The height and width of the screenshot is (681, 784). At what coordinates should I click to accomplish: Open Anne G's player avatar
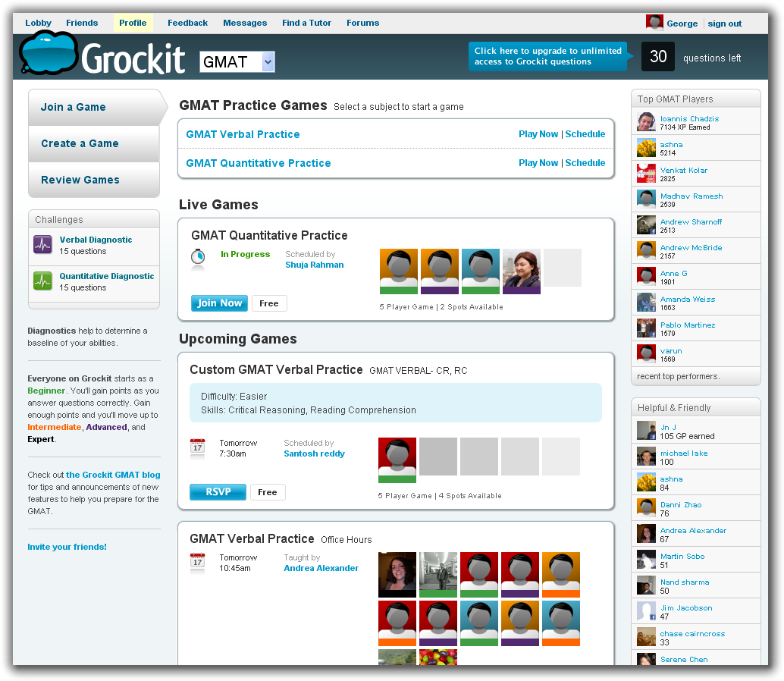pyautogui.click(x=646, y=277)
